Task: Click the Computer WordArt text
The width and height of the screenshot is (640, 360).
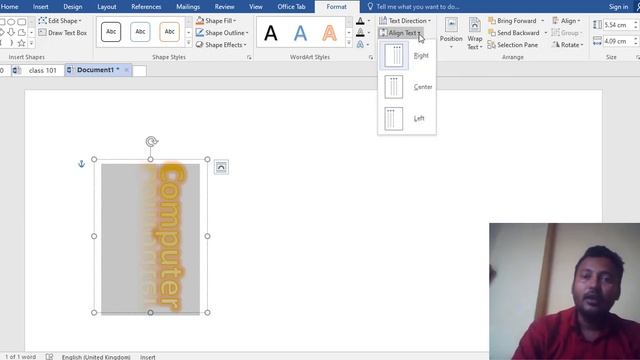Action: [170, 237]
